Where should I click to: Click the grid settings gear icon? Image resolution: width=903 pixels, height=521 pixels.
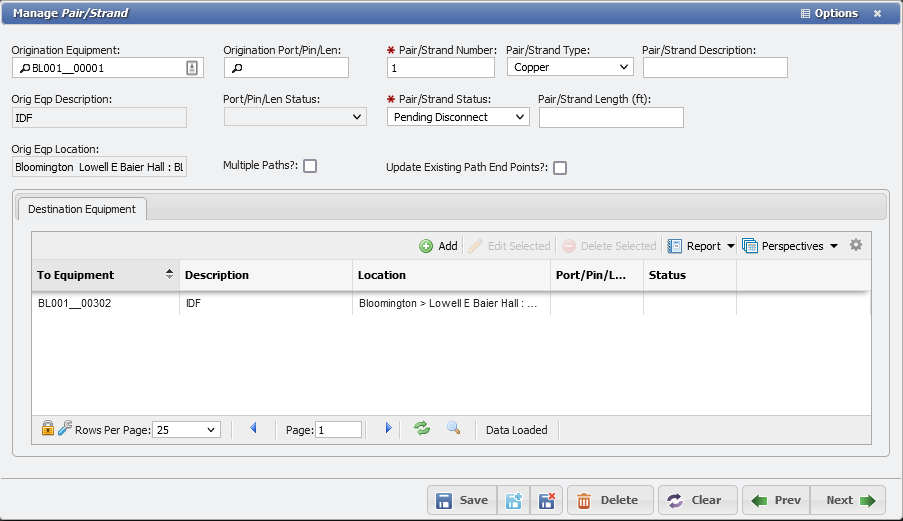click(x=855, y=245)
